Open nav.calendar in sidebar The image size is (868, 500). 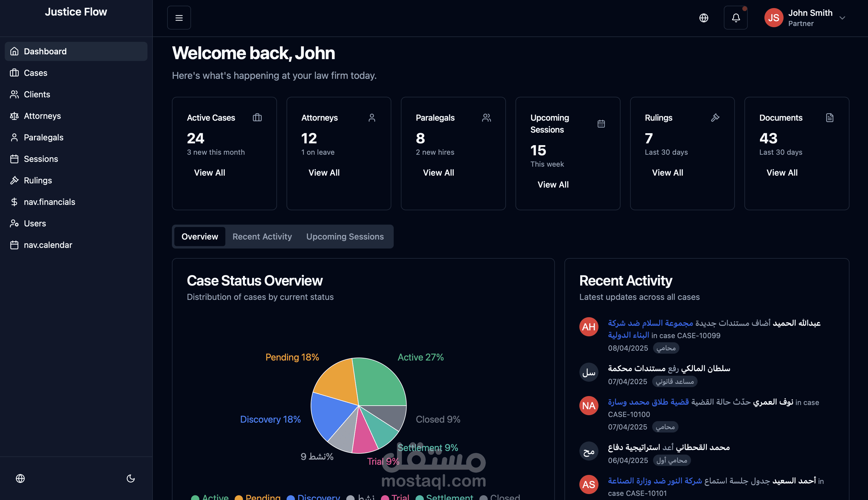[x=48, y=245]
